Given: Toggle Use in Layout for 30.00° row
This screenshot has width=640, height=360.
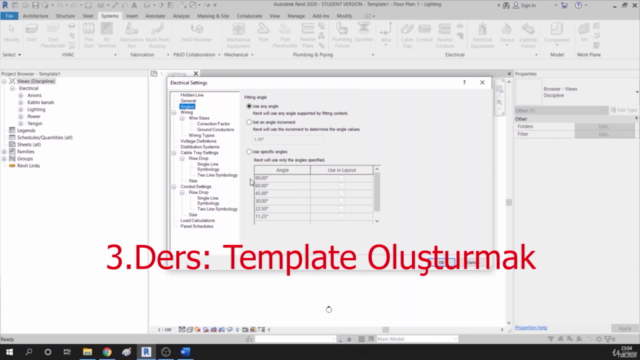Looking at the screenshot, I should [342, 201].
